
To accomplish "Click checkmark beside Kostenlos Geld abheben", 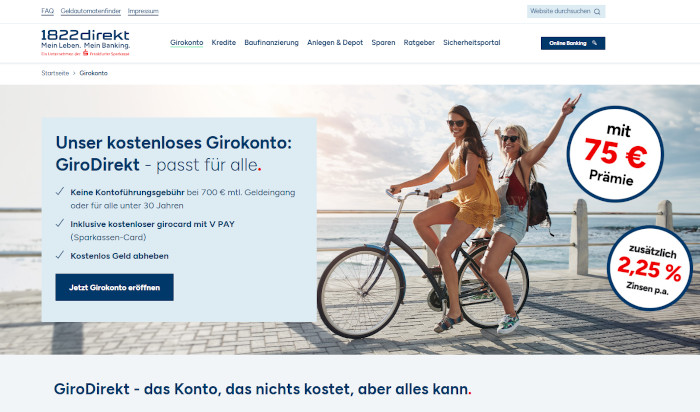I will 60,255.
